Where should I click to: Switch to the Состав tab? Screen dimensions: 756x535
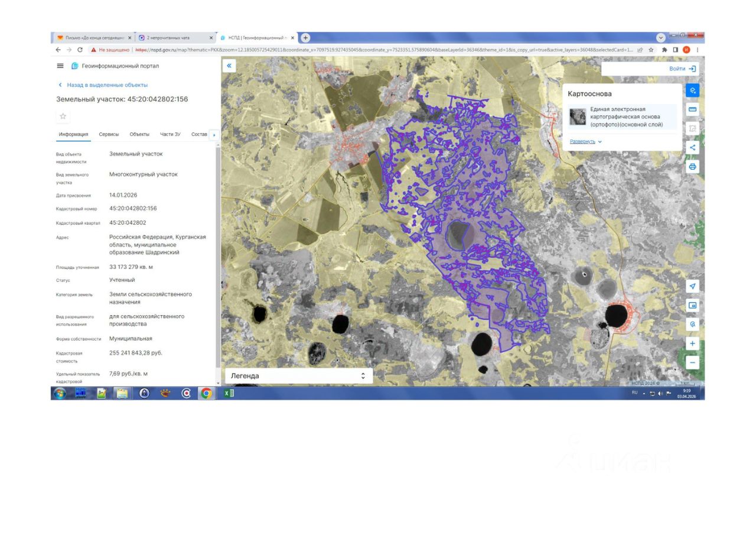[200, 134]
